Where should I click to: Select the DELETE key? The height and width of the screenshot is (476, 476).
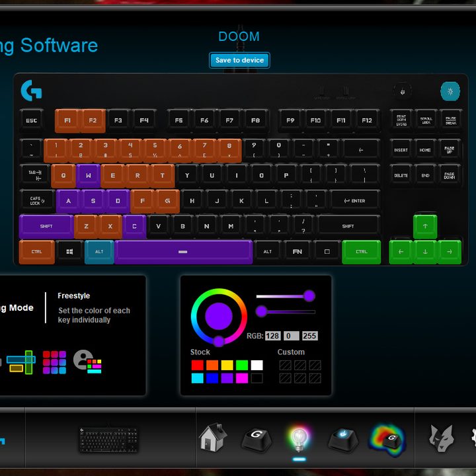401,175
